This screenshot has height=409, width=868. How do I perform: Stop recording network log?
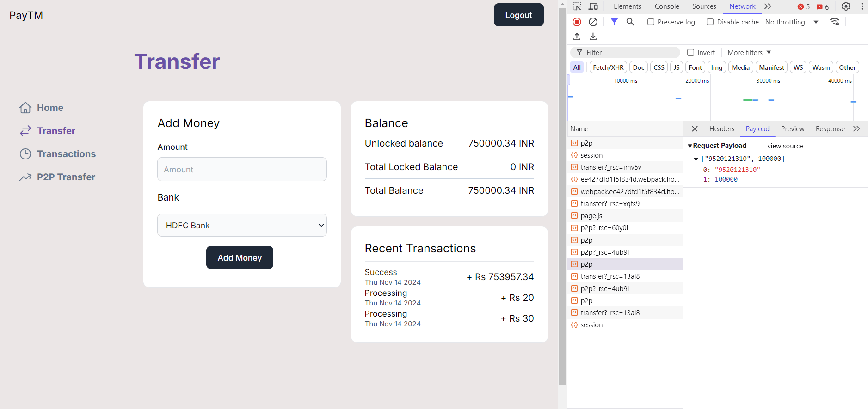577,22
